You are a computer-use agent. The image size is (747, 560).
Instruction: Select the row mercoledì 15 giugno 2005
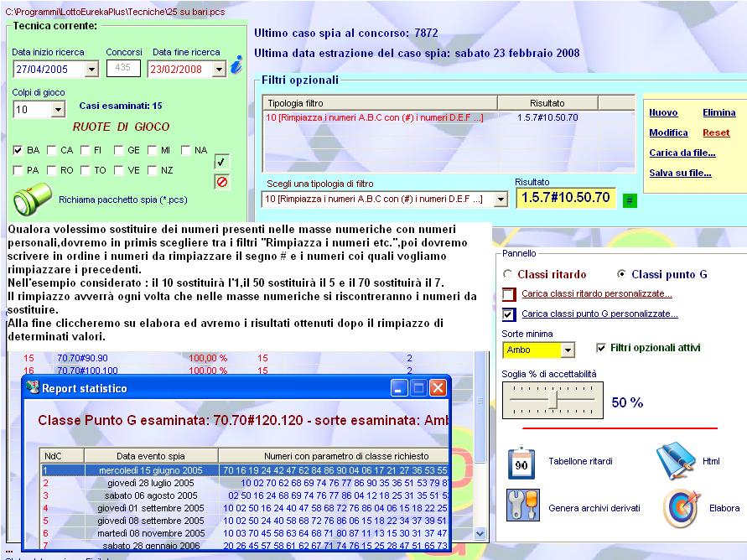(x=245, y=470)
